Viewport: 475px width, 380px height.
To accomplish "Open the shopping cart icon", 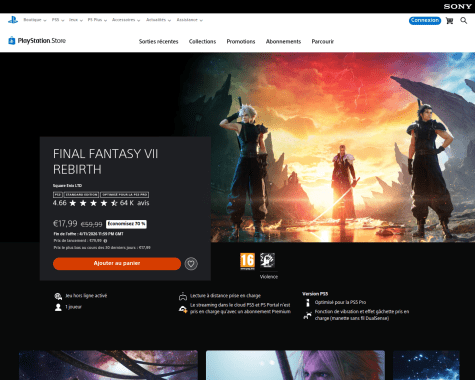I will coord(449,21).
